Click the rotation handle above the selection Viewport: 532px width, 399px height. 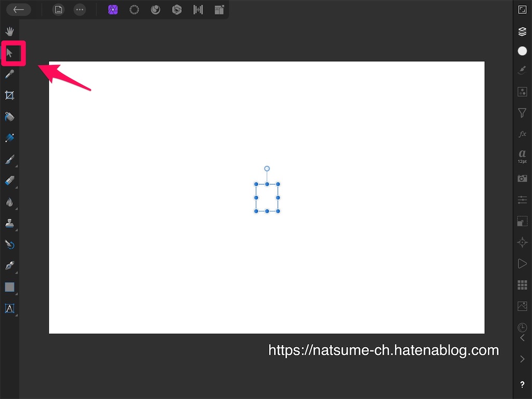267,169
